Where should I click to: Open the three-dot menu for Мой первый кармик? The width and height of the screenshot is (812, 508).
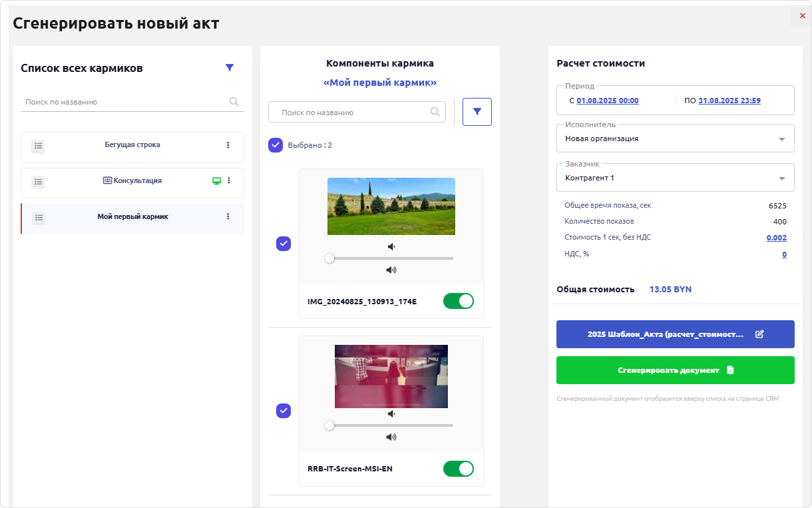pos(228,216)
